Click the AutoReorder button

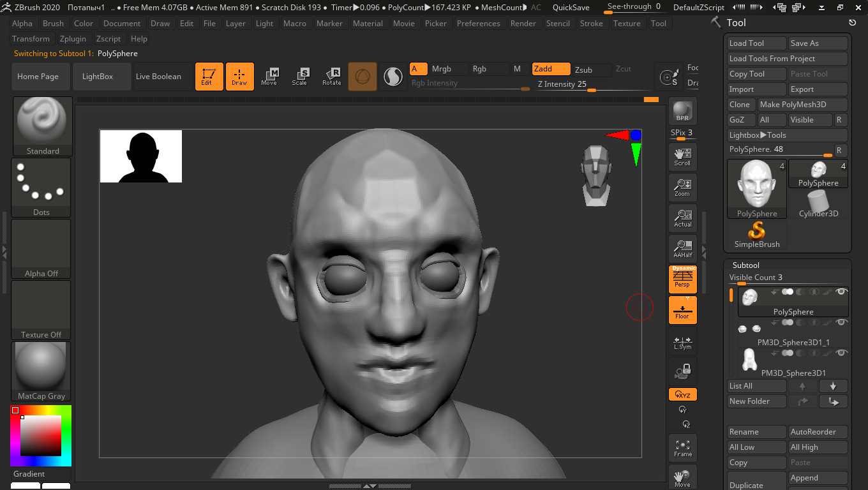pyautogui.click(x=818, y=432)
